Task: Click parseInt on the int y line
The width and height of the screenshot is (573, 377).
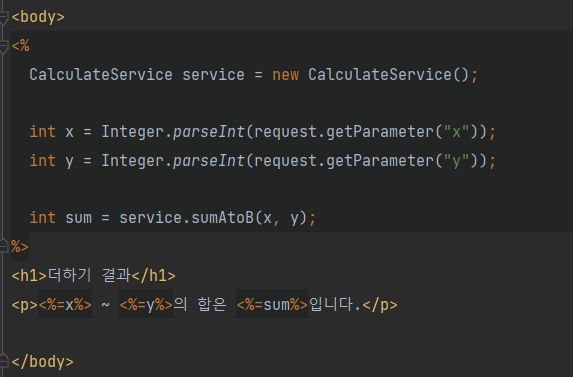Action: point(209,161)
